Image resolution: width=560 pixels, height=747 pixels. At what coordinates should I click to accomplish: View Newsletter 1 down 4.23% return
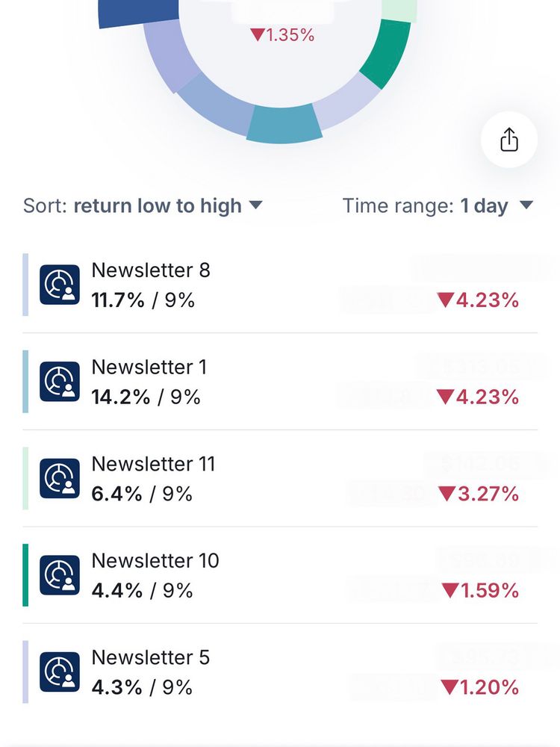(478, 397)
